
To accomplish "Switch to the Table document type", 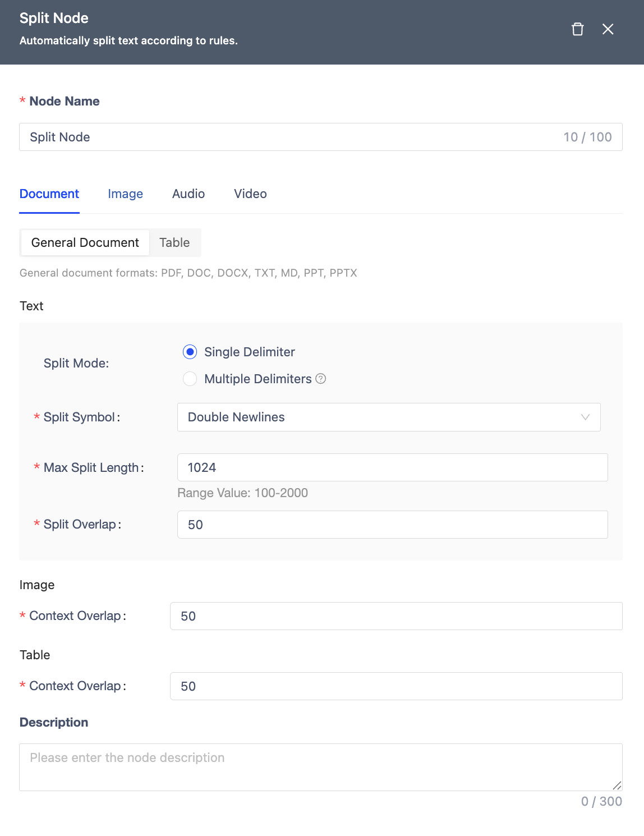I will click(174, 242).
